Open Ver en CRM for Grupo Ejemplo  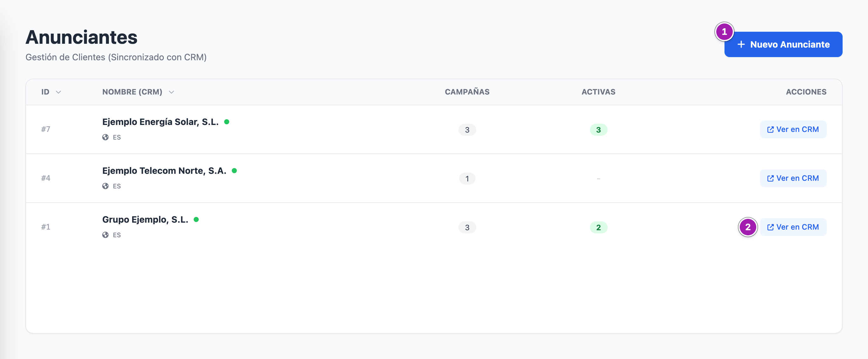coord(793,227)
